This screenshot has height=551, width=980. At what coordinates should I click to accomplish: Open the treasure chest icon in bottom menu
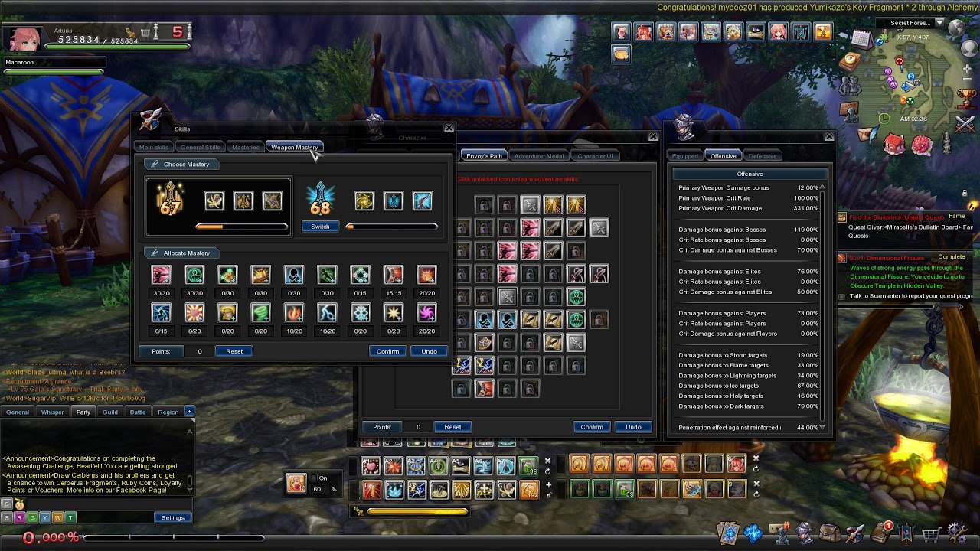tap(829, 533)
